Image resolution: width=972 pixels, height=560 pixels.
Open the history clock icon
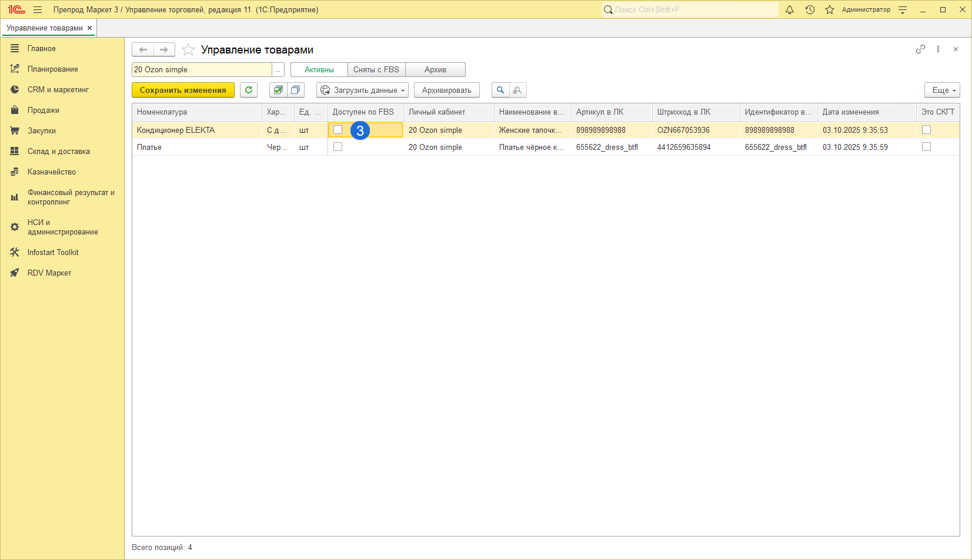pos(810,9)
